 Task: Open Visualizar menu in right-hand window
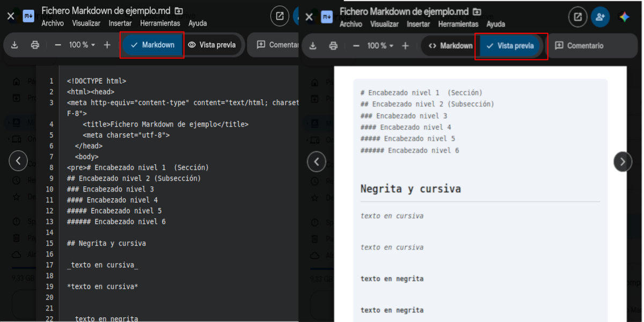pyautogui.click(x=385, y=24)
